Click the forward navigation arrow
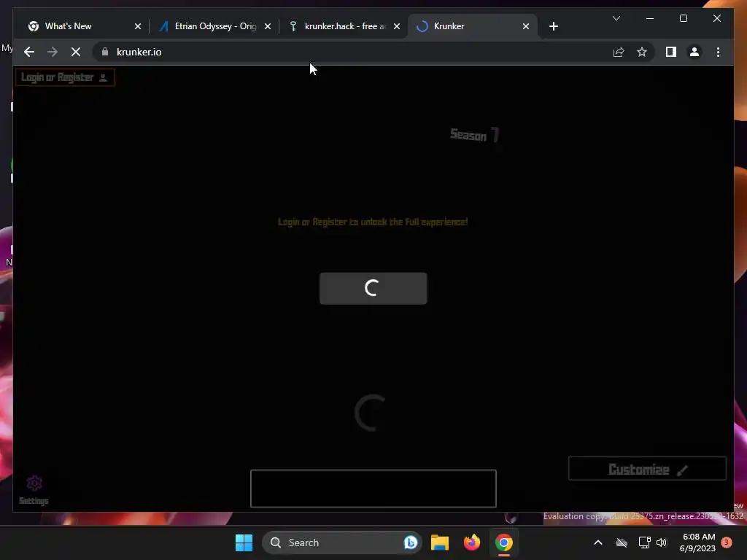This screenshot has height=560, width=747. coord(53,52)
